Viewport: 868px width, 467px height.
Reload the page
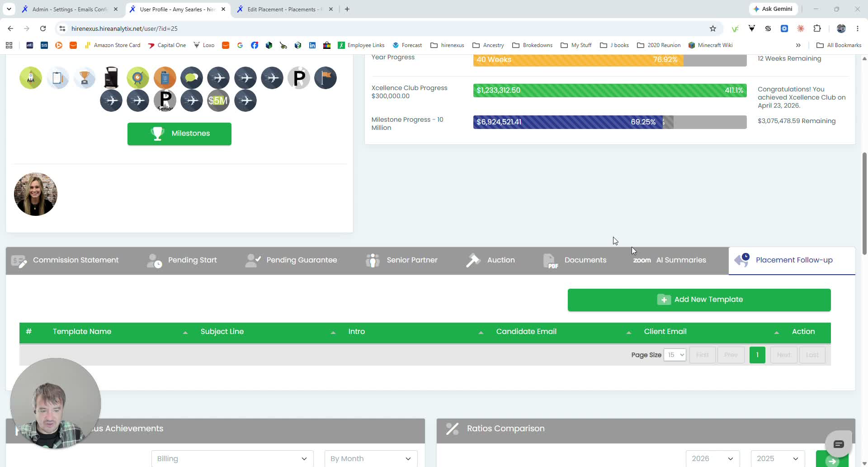click(43, 29)
